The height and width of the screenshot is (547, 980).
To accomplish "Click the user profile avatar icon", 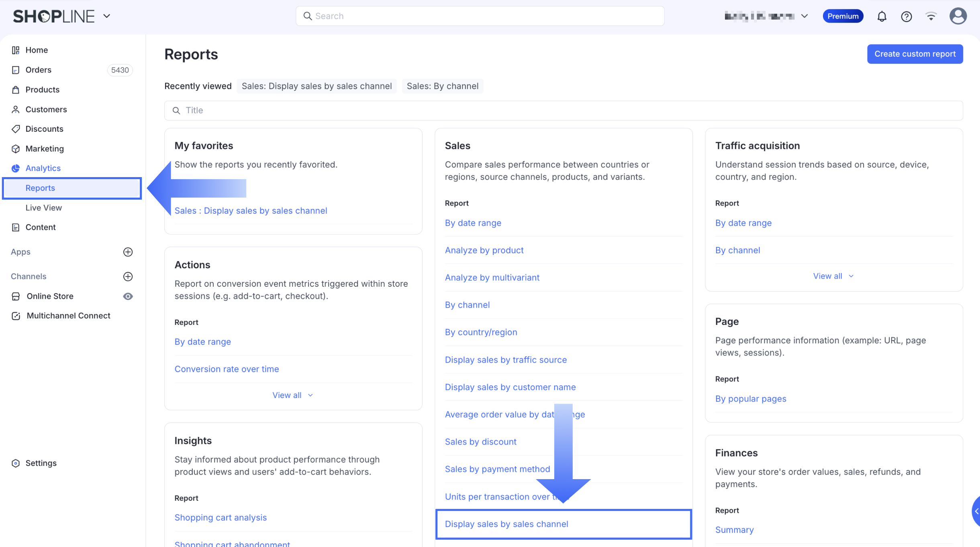I will tap(958, 16).
